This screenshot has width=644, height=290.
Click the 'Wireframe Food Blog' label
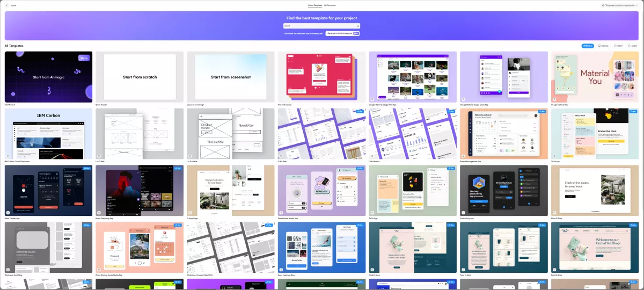point(14,275)
